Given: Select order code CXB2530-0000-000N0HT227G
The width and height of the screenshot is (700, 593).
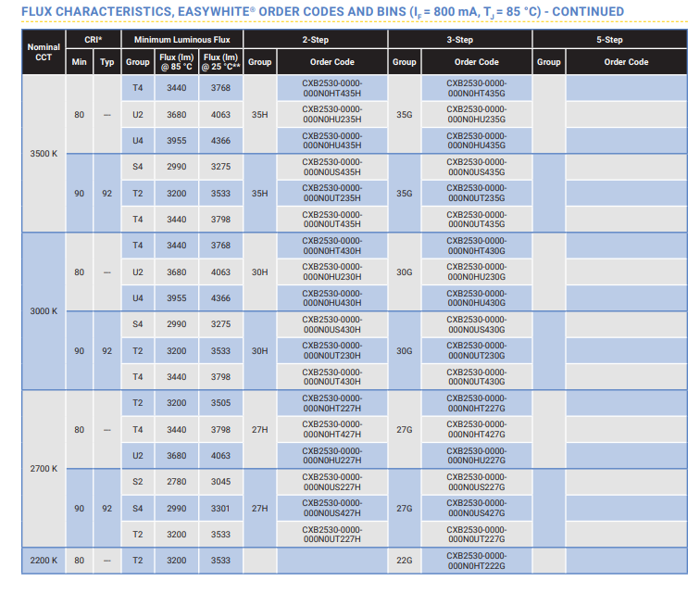Looking at the screenshot, I should 477,403.
